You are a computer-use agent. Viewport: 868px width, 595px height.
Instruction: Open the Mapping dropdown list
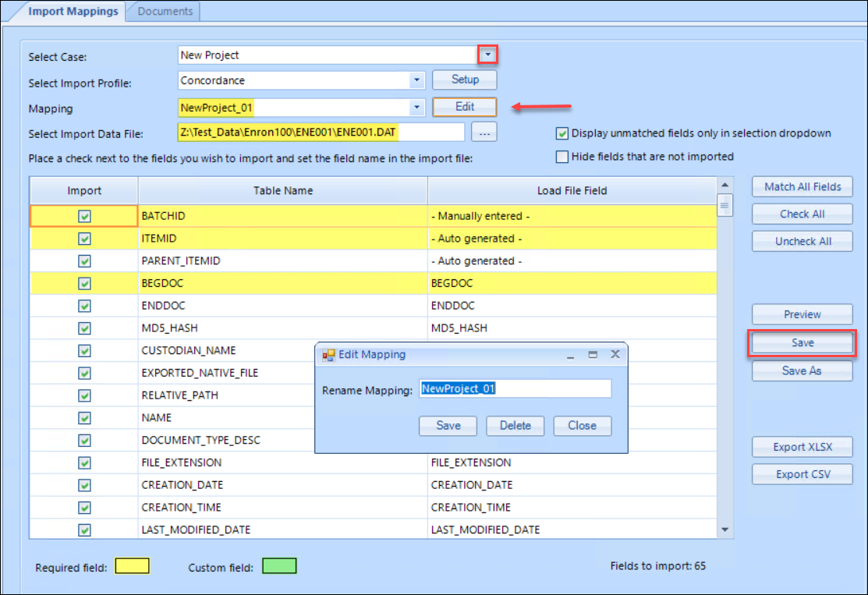tap(416, 106)
